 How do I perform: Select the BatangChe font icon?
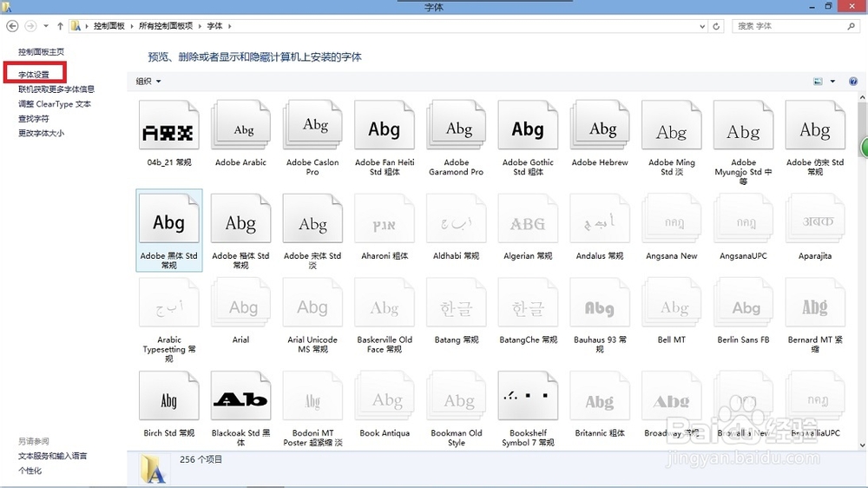pyautogui.click(x=528, y=302)
